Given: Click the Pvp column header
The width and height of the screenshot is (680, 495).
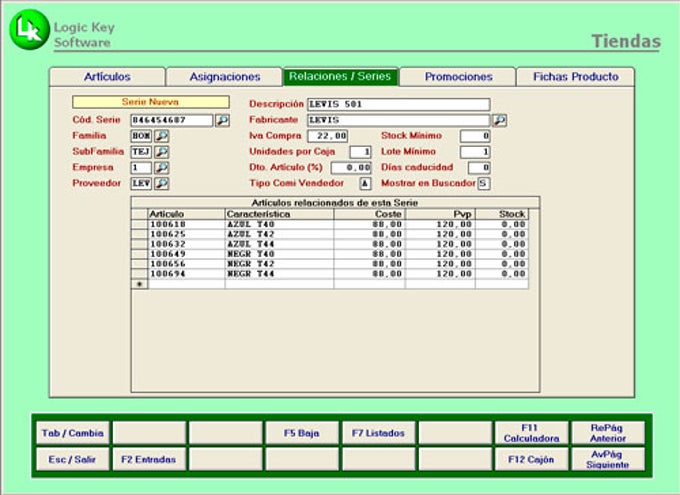Looking at the screenshot, I should tap(440, 214).
